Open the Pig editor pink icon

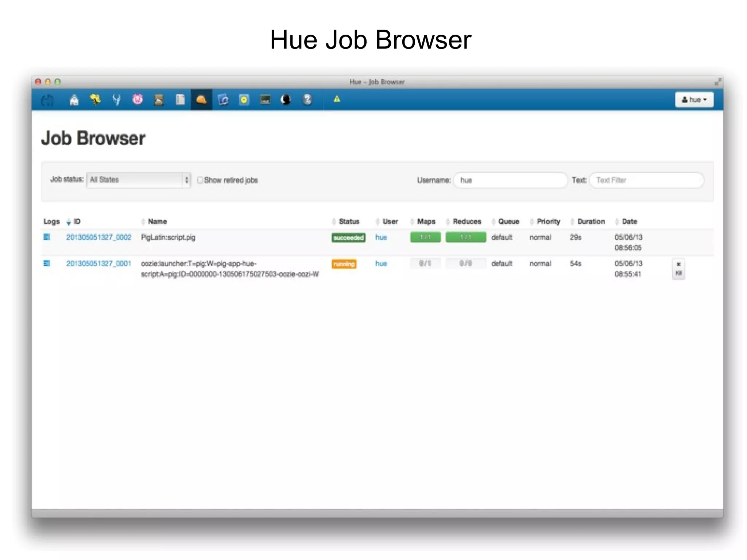[138, 100]
